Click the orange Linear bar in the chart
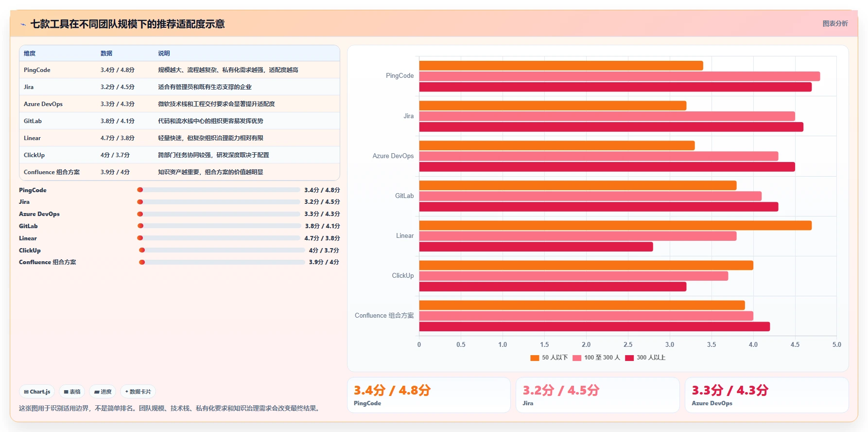 615,225
